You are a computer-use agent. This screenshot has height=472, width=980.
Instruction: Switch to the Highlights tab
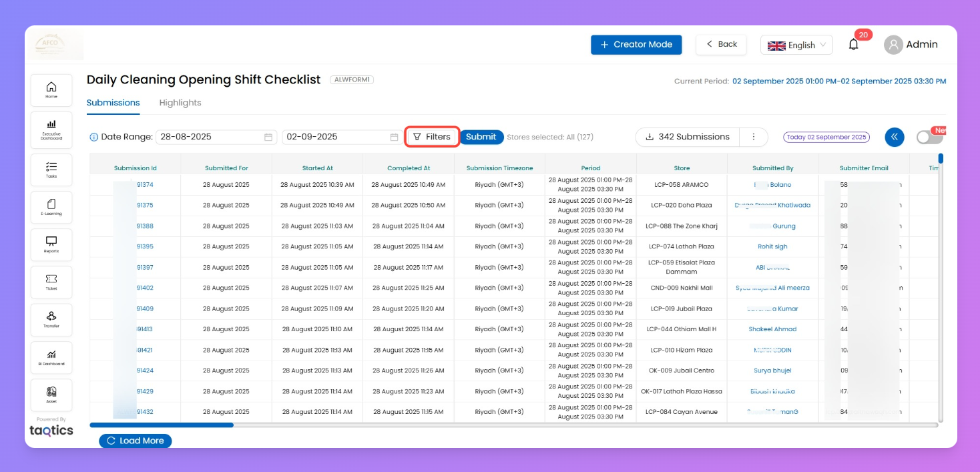coord(180,103)
